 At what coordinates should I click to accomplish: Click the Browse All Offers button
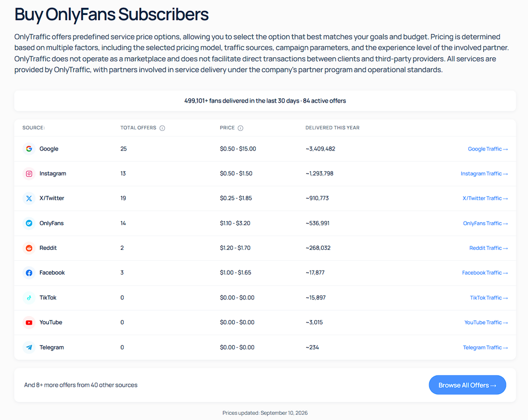[467, 385]
